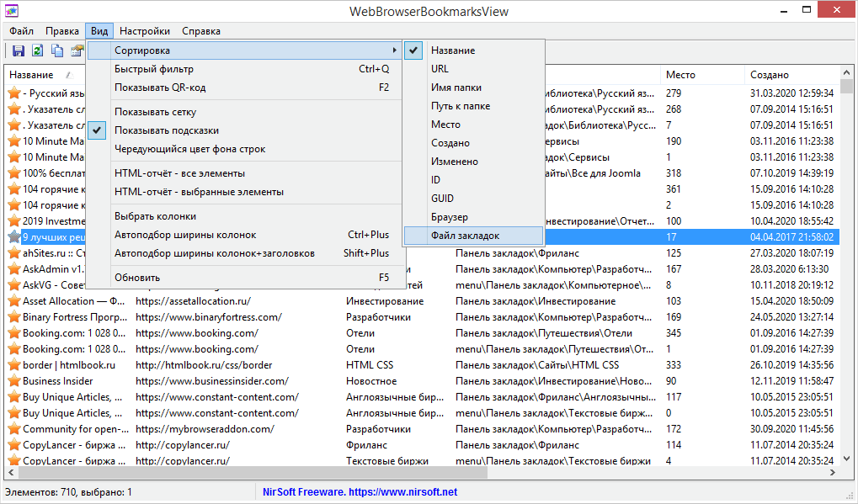Image resolution: width=858 pixels, height=504 pixels.
Task: Enable Чередующийся цвет фона строк
Action: pos(245,149)
